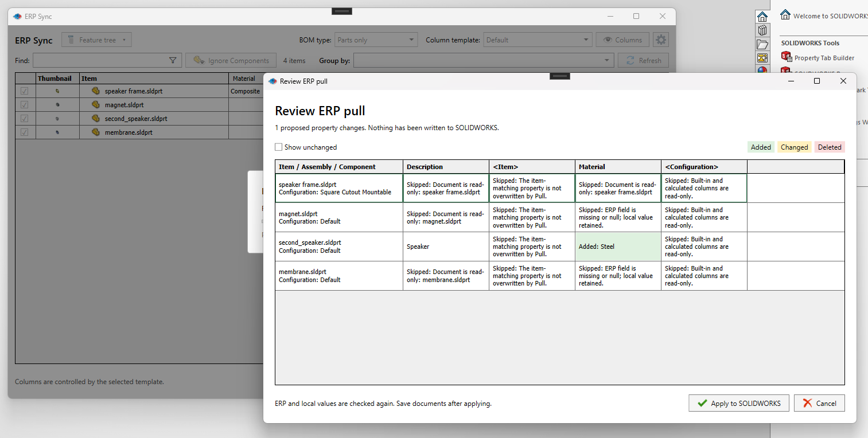Click the part icon beside second_speaker.sldprt in ERP Sync
The width and height of the screenshot is (868, 438).
[96, 119]
